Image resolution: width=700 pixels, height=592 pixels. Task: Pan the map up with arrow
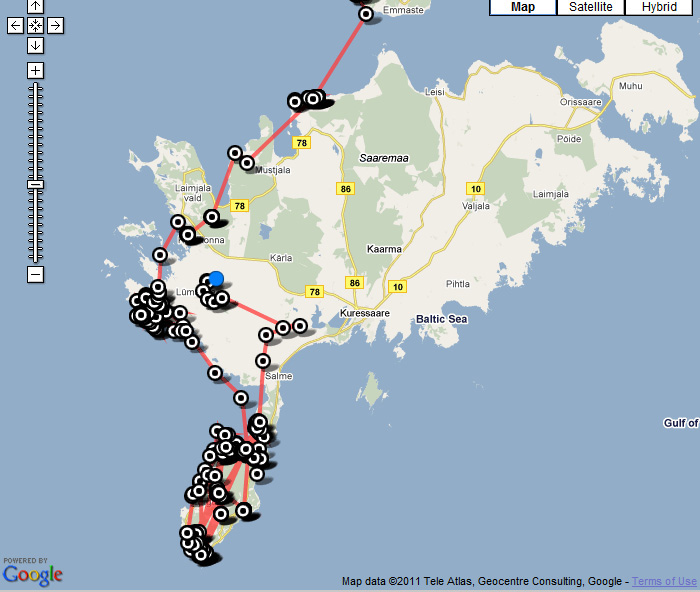tap(35, 6)
